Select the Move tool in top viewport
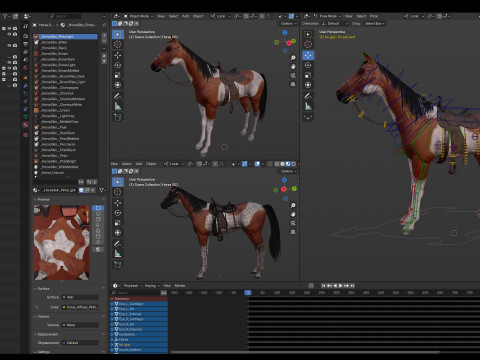Viewport: 480px width, 360px height. pyautogui.click(x=117, y=55)
